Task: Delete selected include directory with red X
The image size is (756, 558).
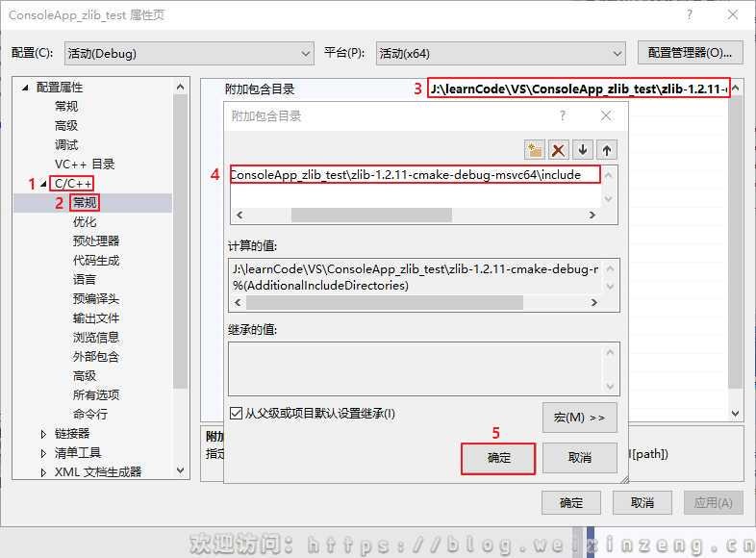Action: click(x=558, y=150)
